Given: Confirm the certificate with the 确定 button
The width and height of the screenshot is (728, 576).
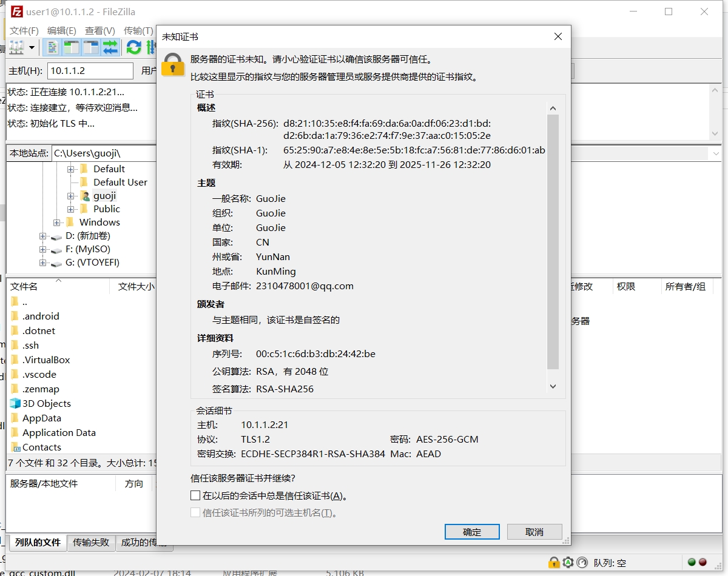Looking at the screenshot, I should 472,532.
